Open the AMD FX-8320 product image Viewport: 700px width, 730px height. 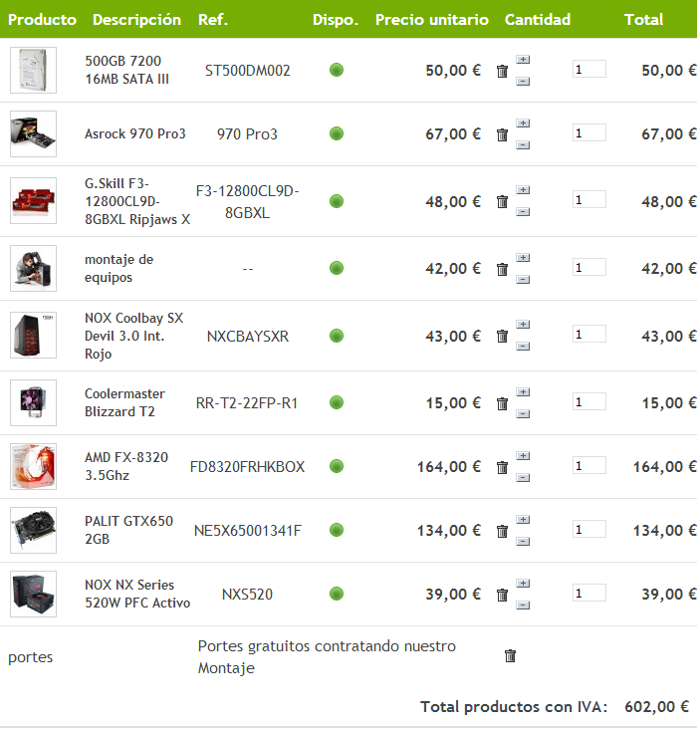(x=33, y=467)
